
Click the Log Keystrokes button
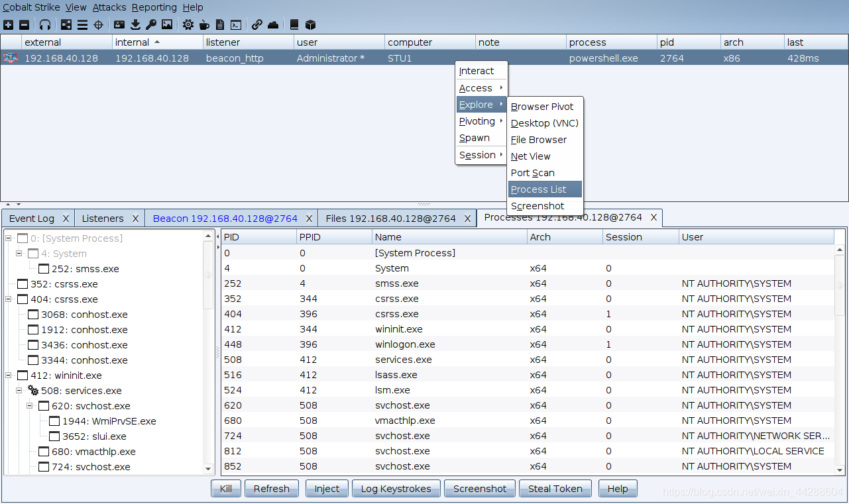click(x=396, y=489)
